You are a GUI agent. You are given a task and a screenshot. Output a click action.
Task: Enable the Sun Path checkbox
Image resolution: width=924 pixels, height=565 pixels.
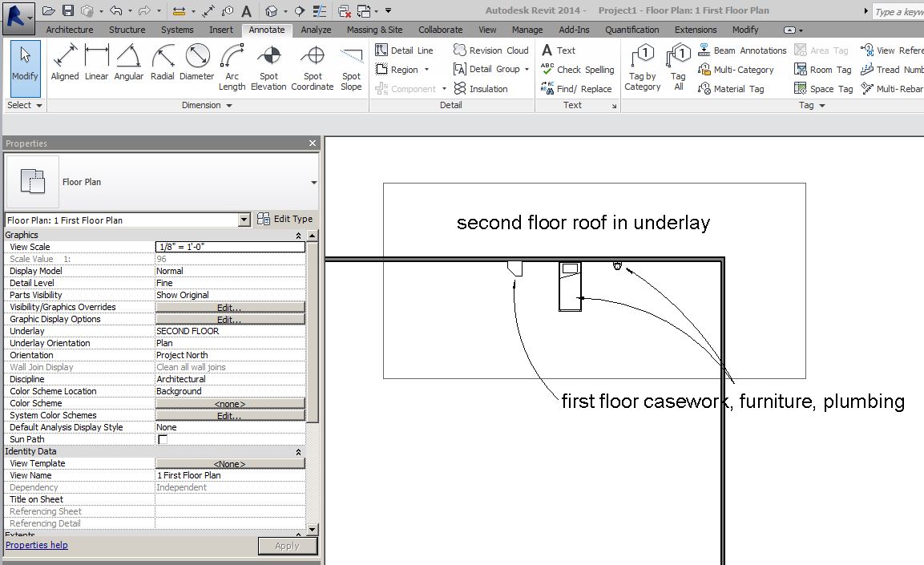point(163,439)
